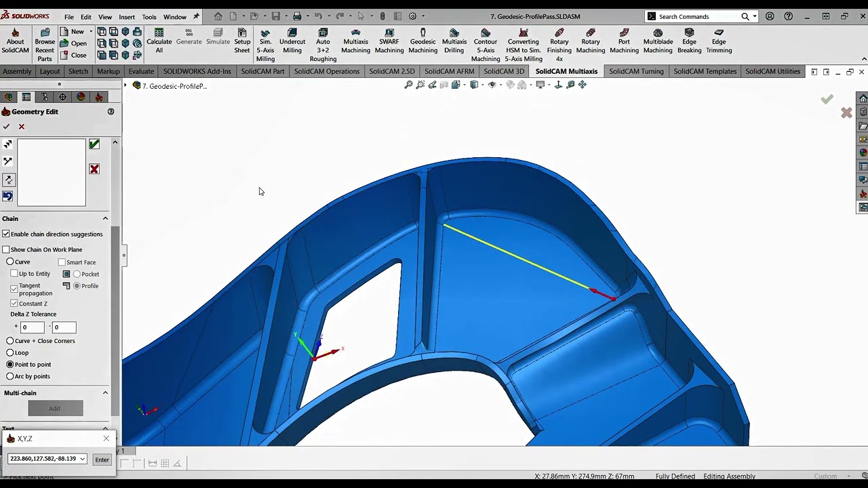Open the Insert menu

coord(127,17)
